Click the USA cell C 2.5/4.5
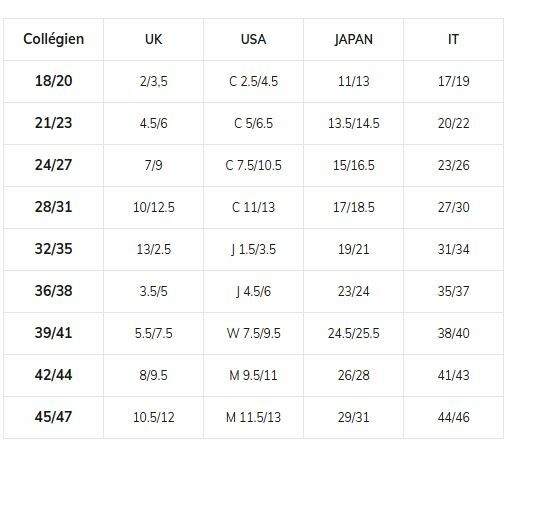Image resolution: width=544 pixels, height=519 pixels. [x=253, y=82]
